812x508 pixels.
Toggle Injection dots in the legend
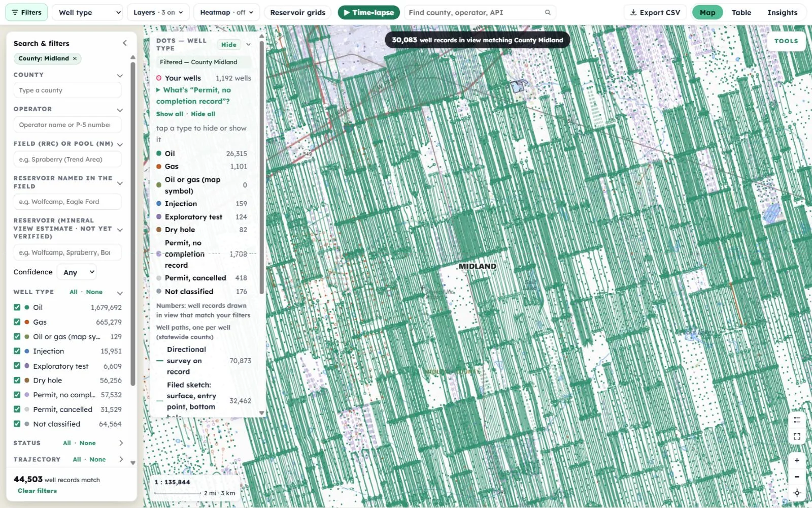[x=201, y=204]
